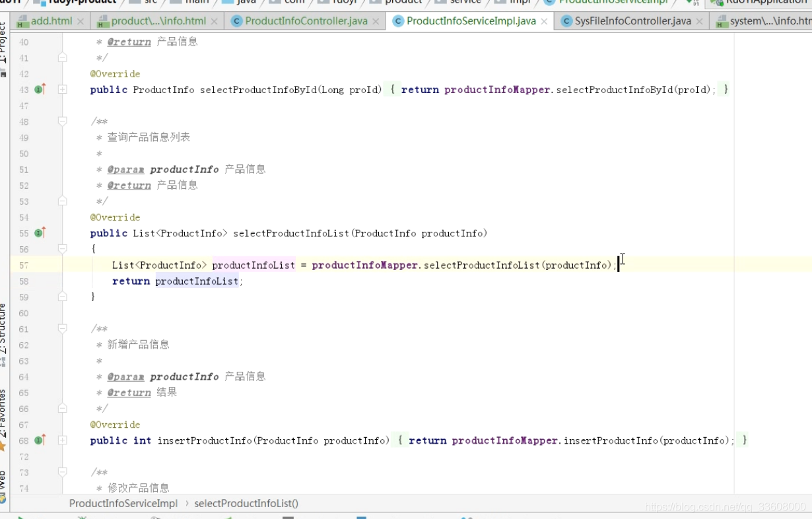This screenshot has width=812, height=519.
Task: Click productInfoMapper on line 57
Action: [365, 265]
